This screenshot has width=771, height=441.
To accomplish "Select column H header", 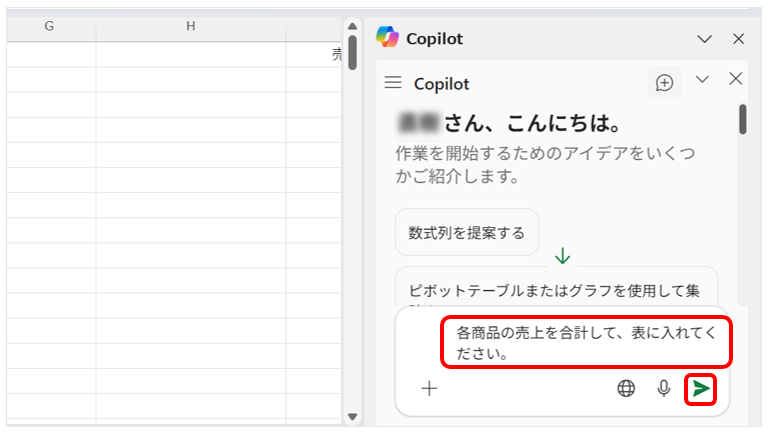I will (191, 27).
